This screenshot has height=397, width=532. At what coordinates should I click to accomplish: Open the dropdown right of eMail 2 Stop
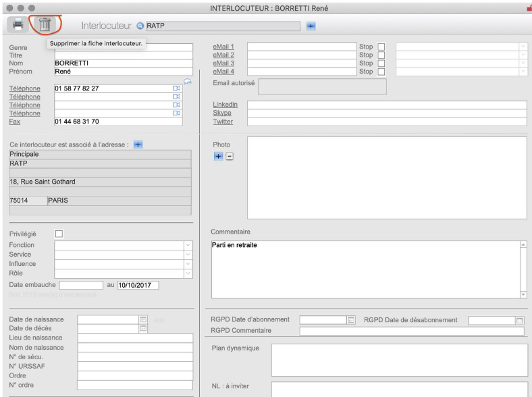[523, 55]
